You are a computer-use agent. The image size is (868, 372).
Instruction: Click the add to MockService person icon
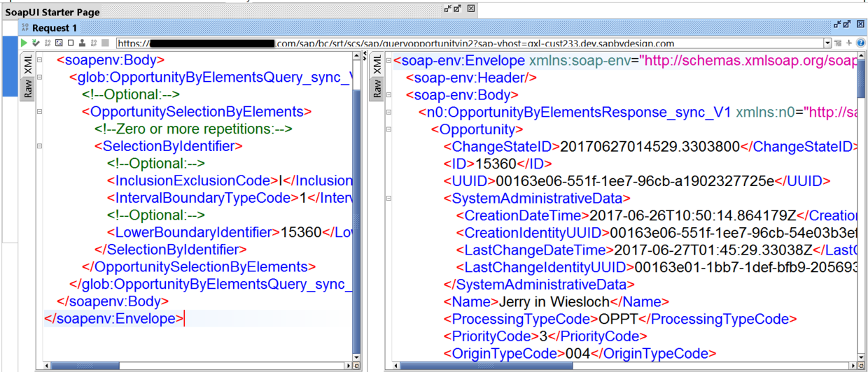pos(82,43)
